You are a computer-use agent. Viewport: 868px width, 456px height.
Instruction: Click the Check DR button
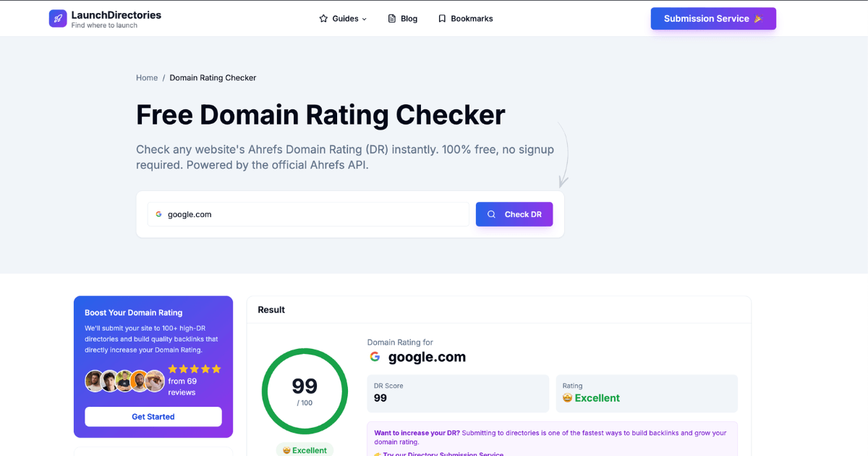(514, 214)
